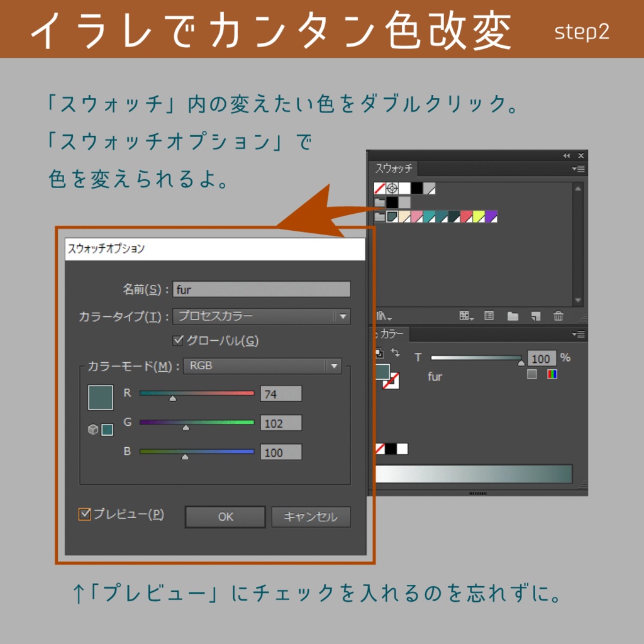Click the show swatch kinds grid icon
This screenshot has width=644, height=644.
(x=465, y=316)
